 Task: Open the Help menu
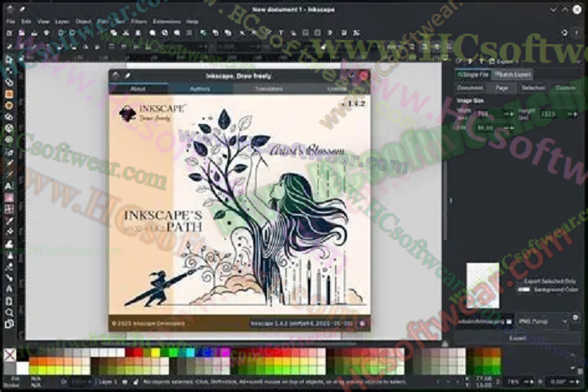tap(193, 21)
